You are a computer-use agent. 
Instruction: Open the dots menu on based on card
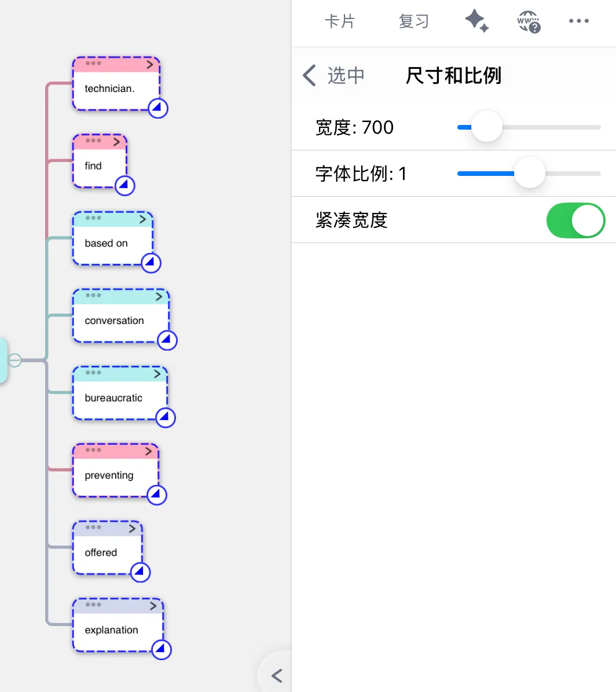pos(93,218)
